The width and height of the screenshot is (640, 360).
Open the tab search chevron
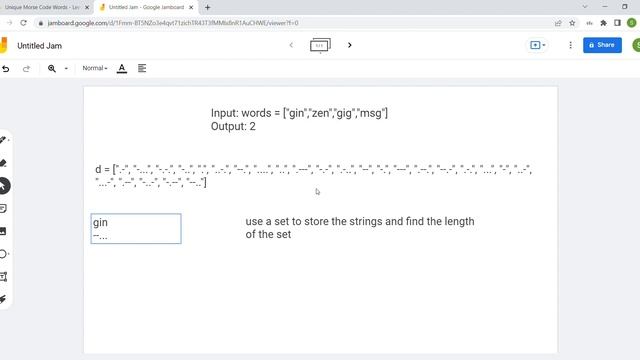coord(585,7)
